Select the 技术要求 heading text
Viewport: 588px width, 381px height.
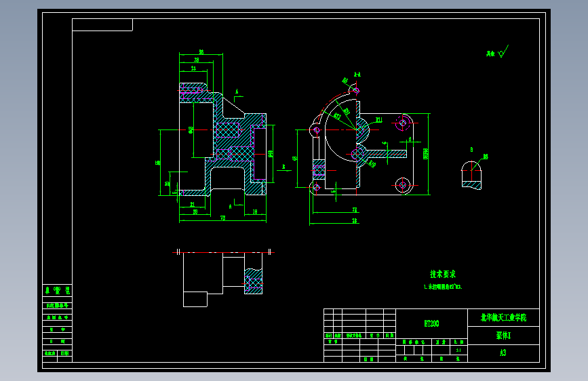(x=442, y=274)
